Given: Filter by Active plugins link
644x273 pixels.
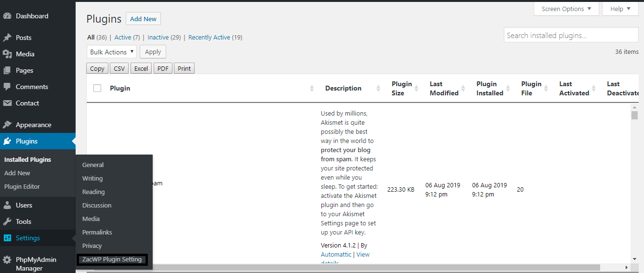Looking at the screenshot, I should [127, 37].
